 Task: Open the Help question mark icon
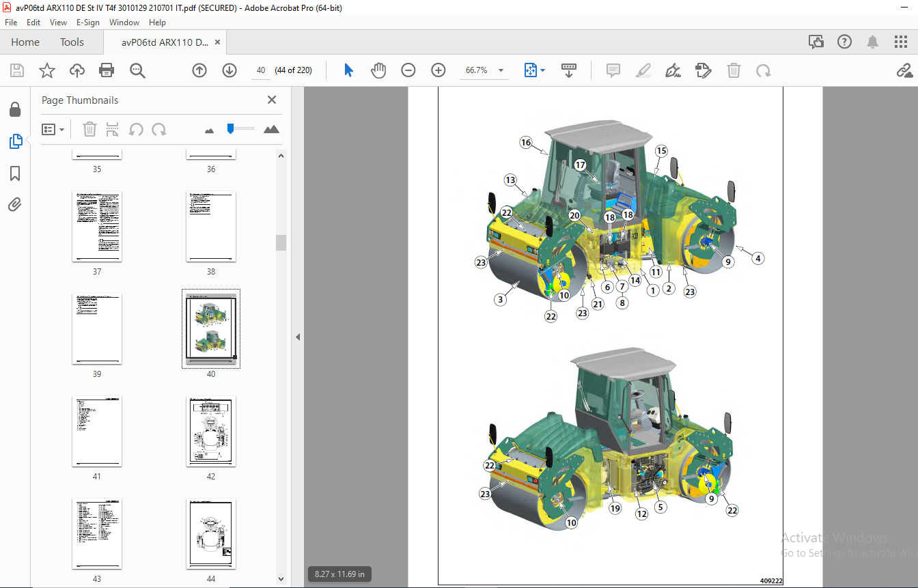tap(844, 42)
